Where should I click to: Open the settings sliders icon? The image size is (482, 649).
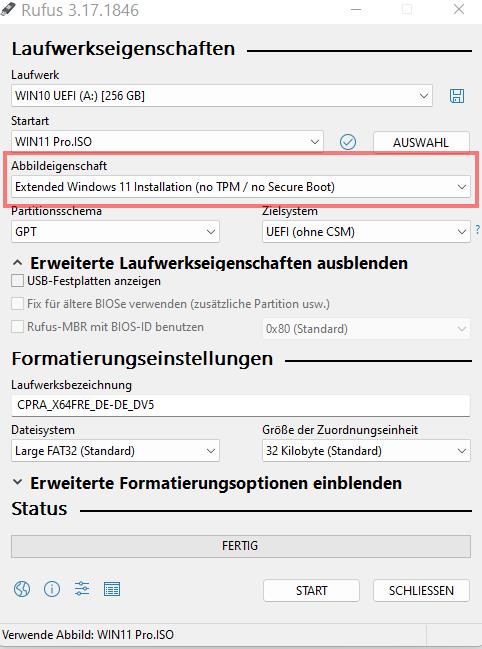tap(82, 589)
